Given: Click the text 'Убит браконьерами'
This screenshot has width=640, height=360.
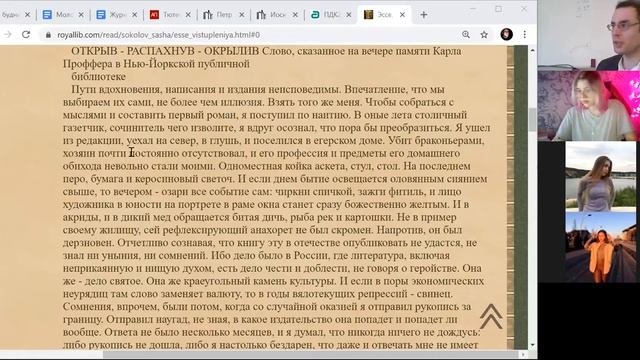Looking at the screenshot, I should tap(436, 140).
